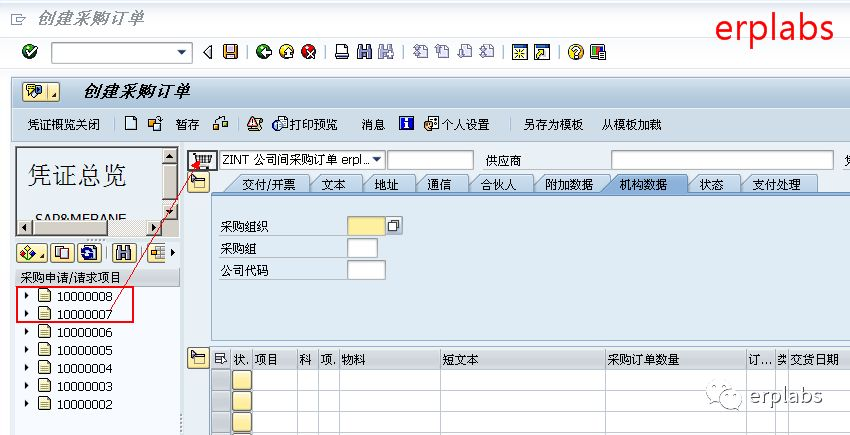Click the Next Page icon
This screenshot has width=850, height=435.
[465, 52]
